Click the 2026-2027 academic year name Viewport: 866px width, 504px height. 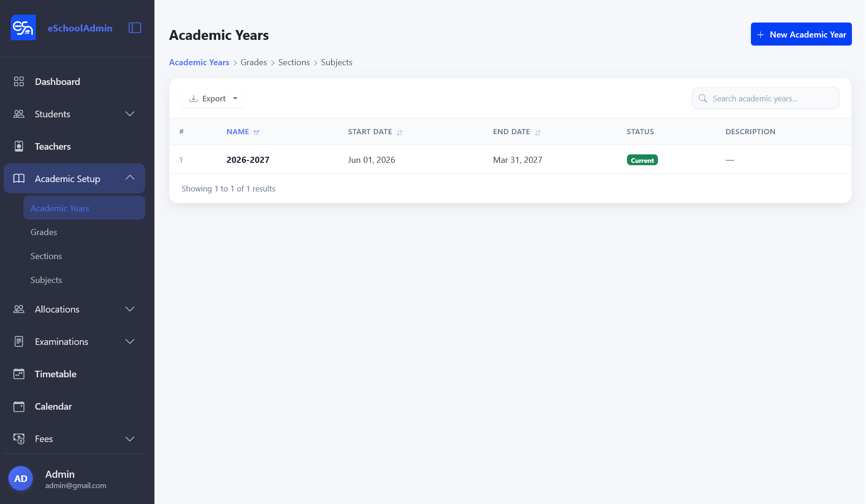[248, 160]
